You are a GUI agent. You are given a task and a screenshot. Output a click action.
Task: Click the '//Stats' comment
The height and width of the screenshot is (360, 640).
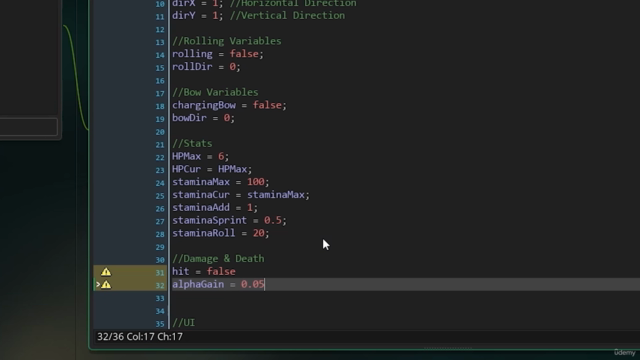pyautogui.click(x=192, y=144)
